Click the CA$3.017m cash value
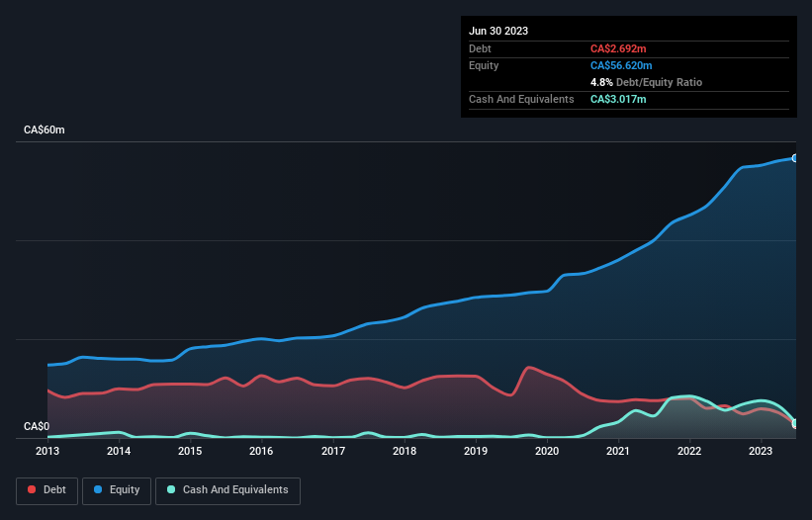Screen dimensions: 812x520 click(x=618, y=99)
